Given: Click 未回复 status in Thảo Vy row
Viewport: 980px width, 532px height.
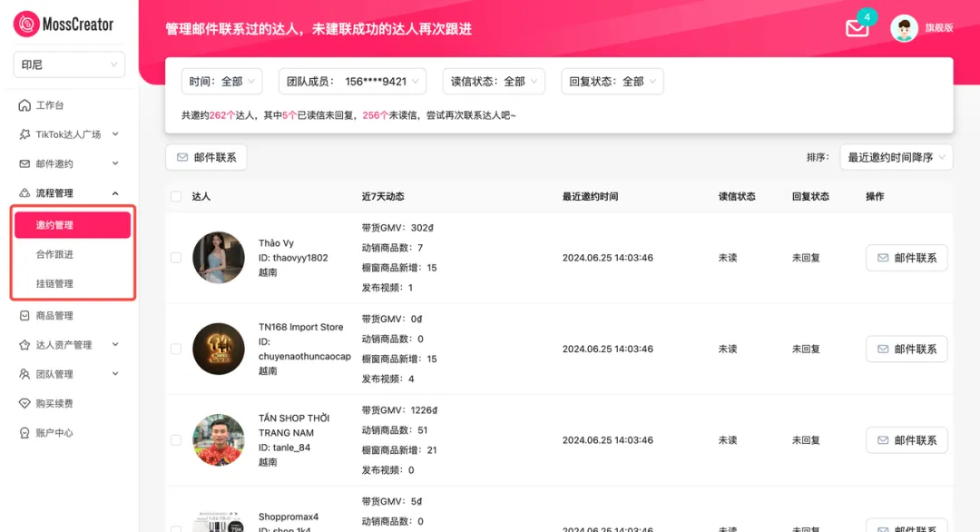Looking at the screenshot, I should (806, 258).
